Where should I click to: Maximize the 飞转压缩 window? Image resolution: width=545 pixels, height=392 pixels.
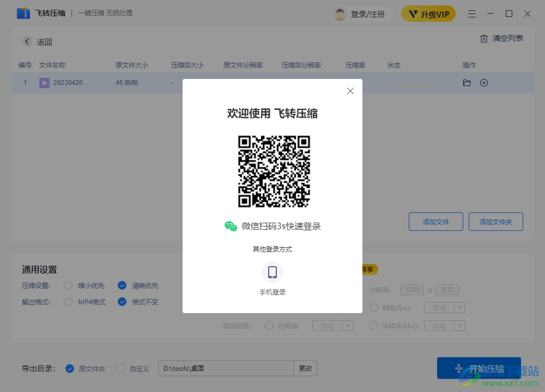[509, 14]
